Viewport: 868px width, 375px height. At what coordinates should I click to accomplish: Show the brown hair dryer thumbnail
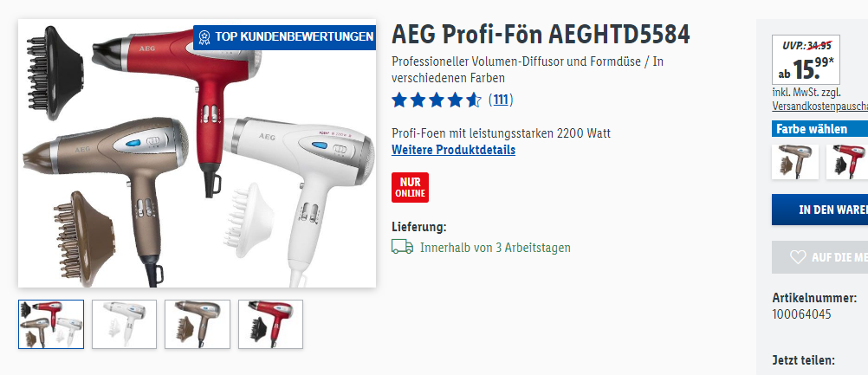point(197,324)
